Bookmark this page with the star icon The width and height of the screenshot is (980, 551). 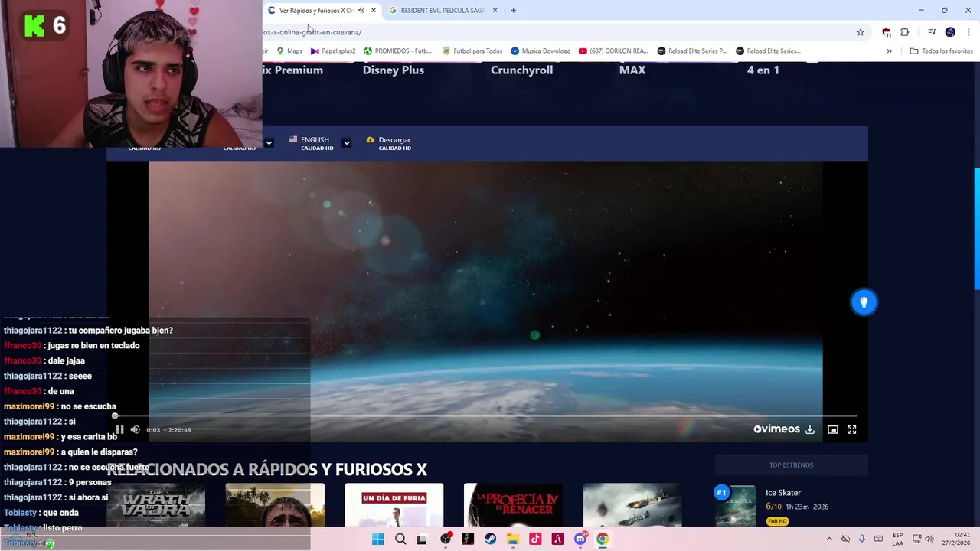(861, 32)
